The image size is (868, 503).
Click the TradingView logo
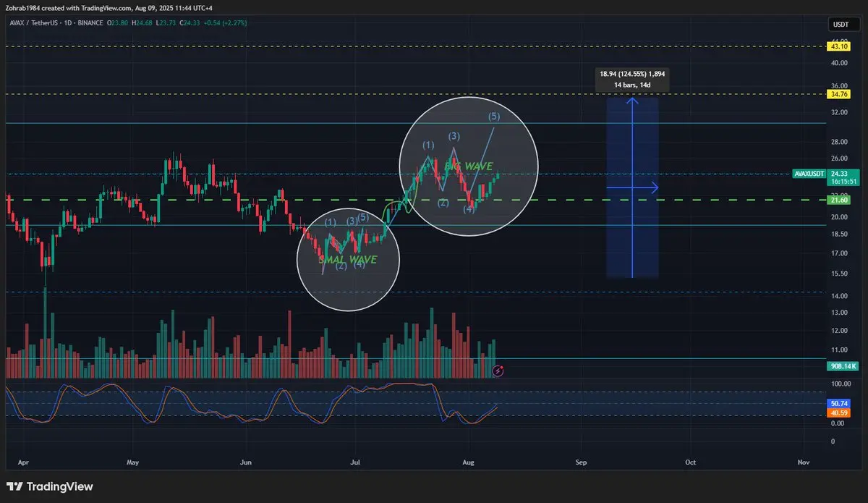click(50, 486)
